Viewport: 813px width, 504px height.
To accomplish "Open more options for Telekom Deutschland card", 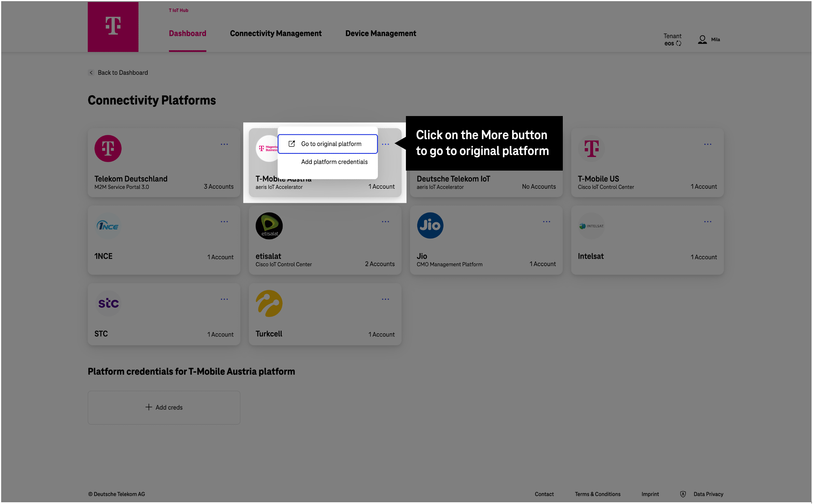I will (x=224, y=144).
